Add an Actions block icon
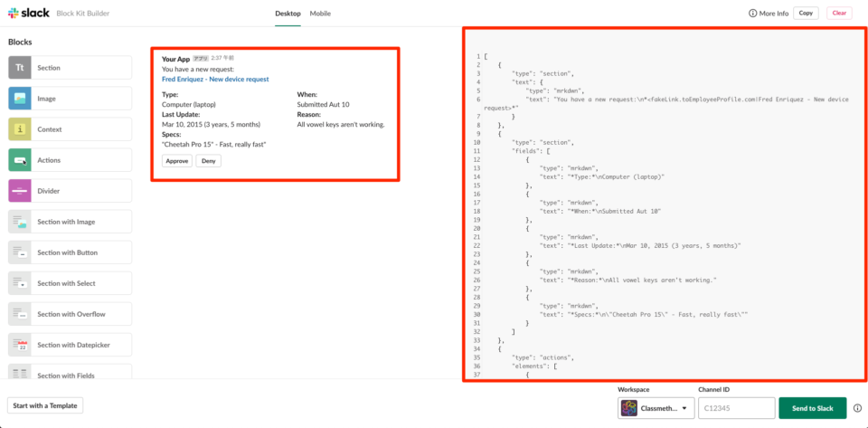The height and width of the screenshot is (428, 868). pos(19,160)
